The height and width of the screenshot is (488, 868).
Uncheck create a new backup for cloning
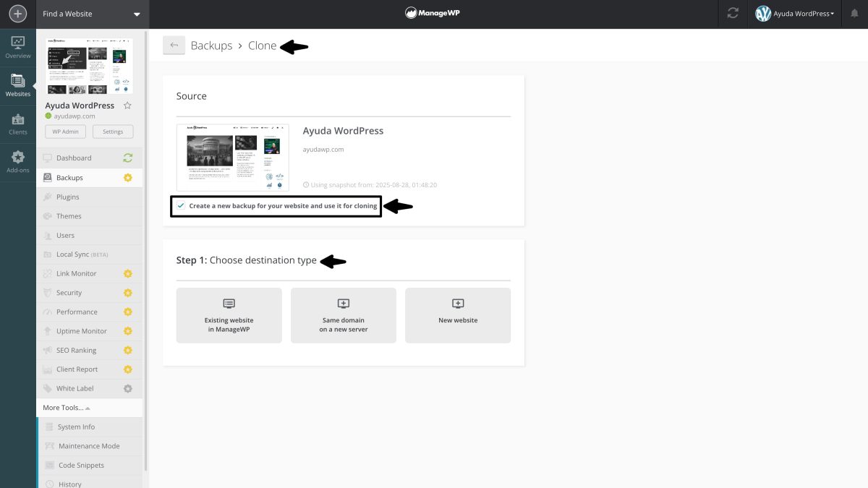(180, 206)
